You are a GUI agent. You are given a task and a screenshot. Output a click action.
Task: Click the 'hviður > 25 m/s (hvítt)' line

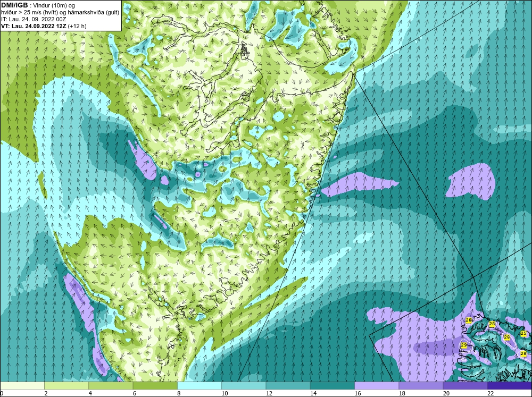click(x=30, y=13)
